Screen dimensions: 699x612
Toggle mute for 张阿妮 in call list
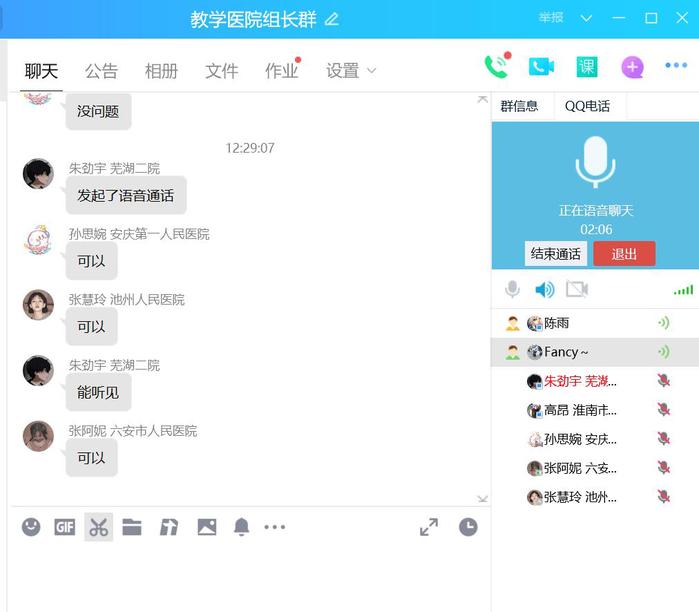tap(664, 468)
